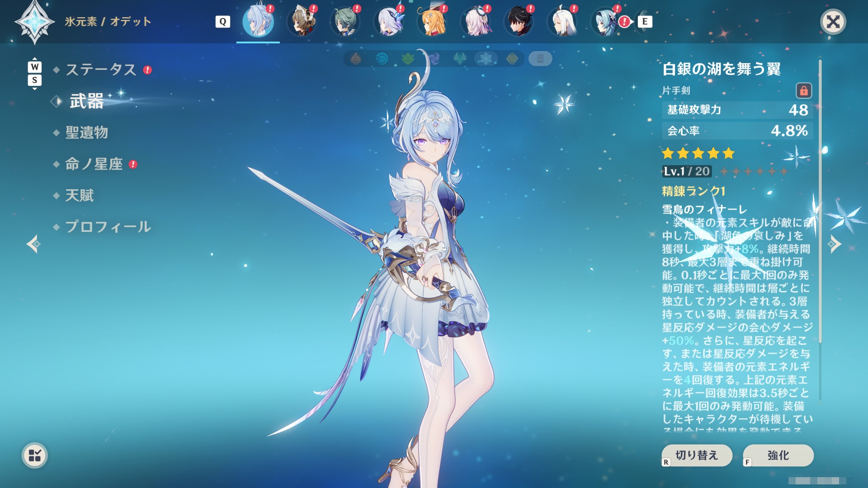Switch to brown-haired maid headdress character
The height and width of the screenshot is (488, 868).
(302, 21)
